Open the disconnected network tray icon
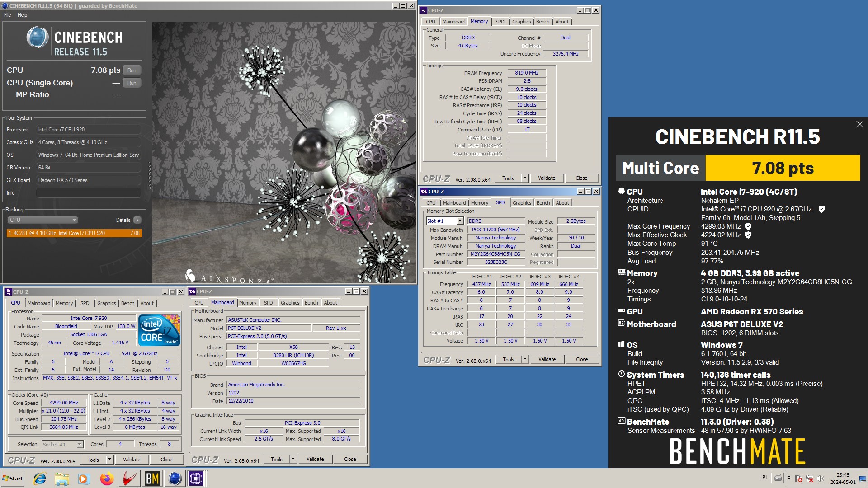Screen dimensions: 868x488 pos(810,479)
